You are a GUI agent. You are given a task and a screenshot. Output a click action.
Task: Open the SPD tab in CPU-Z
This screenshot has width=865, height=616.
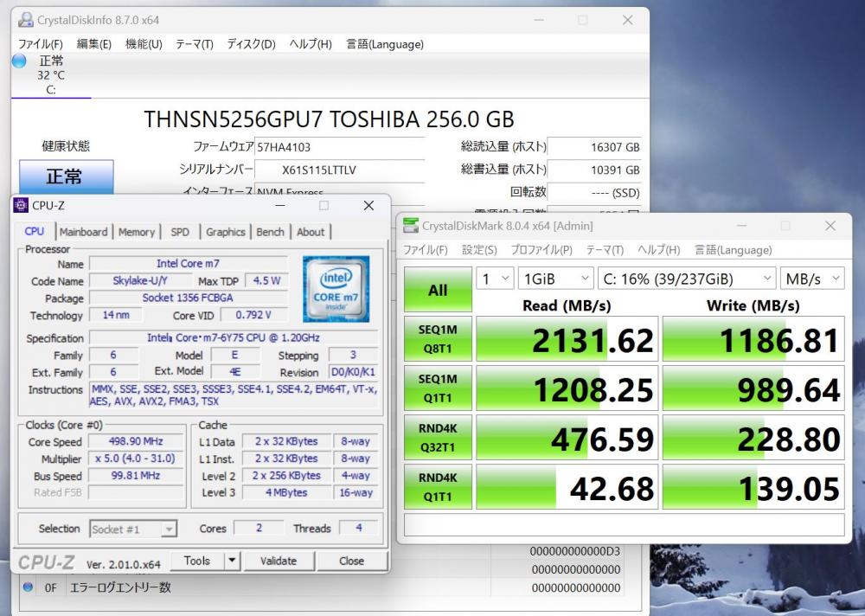[180, 232]
